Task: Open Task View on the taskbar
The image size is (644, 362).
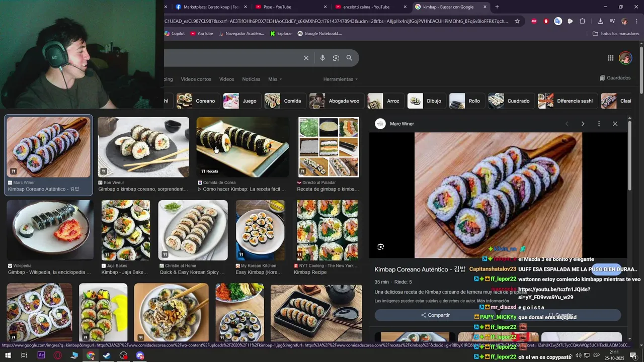Action: point(24,355)
